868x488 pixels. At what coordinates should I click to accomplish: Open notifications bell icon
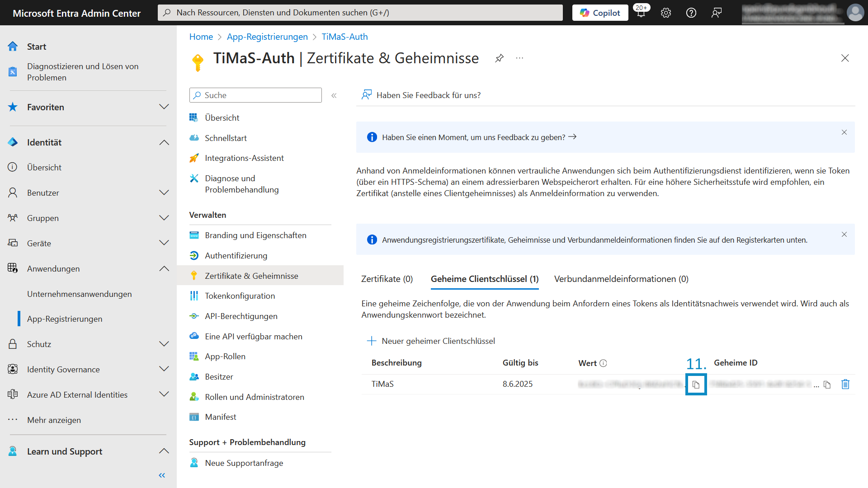(x=641, y=13)
